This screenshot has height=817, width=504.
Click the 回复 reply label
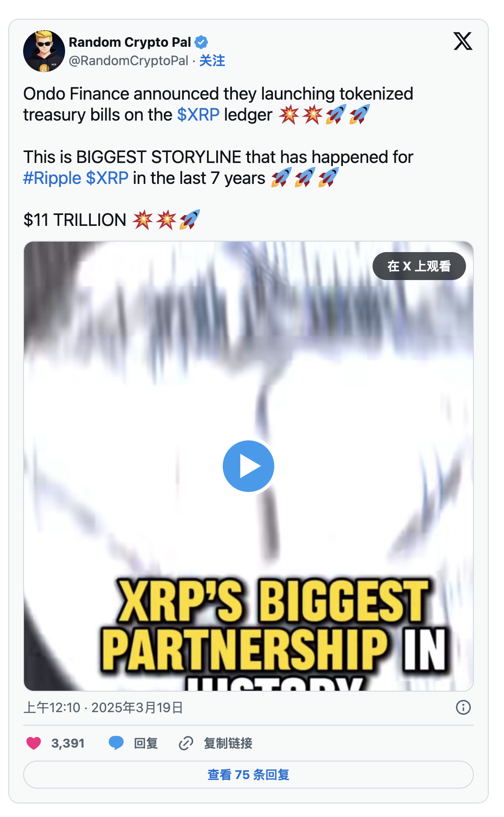[146, 743]
